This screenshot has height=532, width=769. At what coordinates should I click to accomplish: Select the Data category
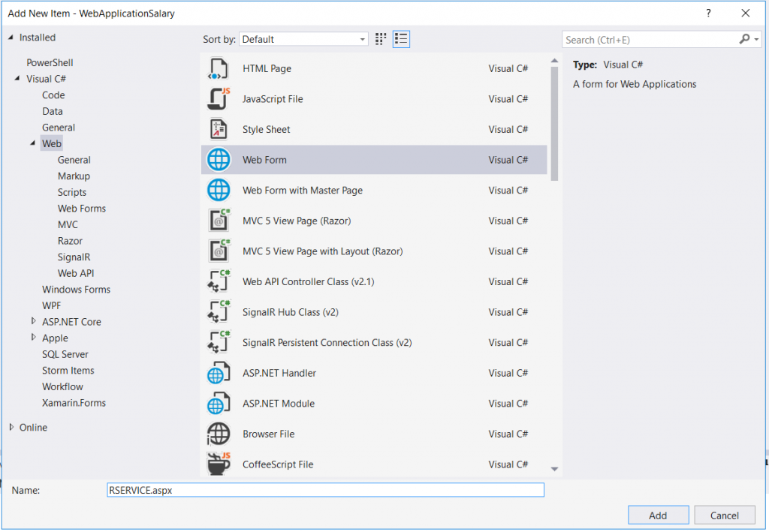[x=52, y=111]
